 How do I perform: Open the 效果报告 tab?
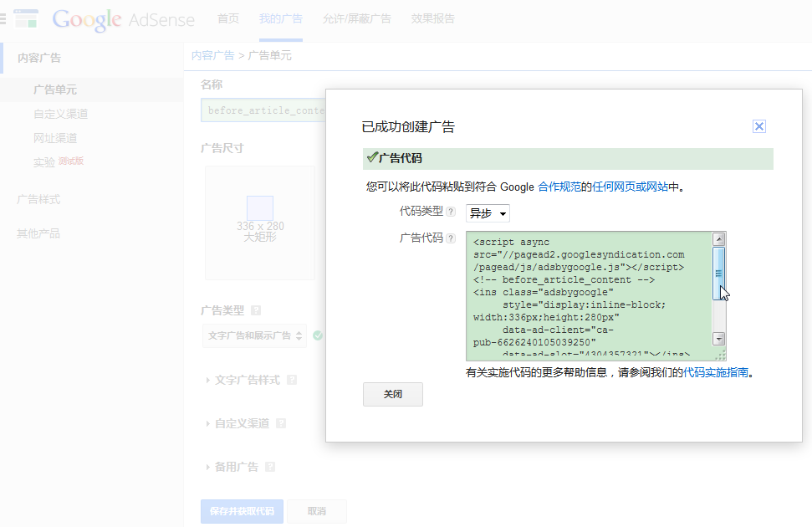coord(433,18)
